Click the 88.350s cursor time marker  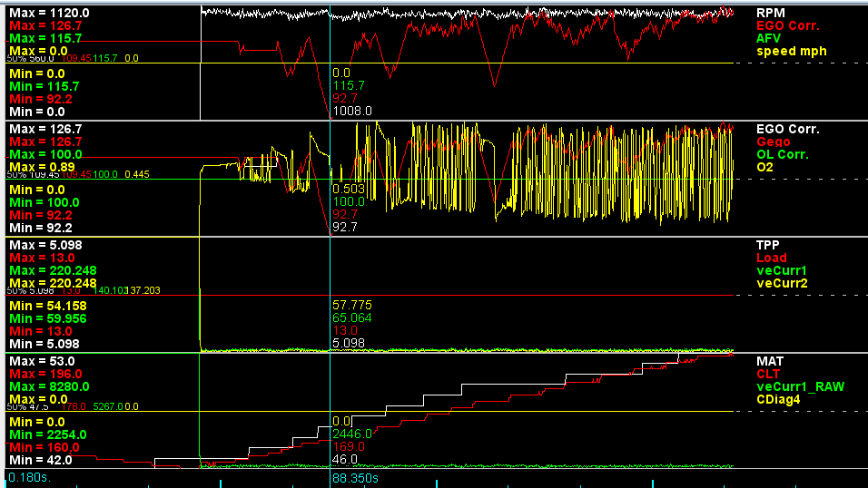pos(355,477)
